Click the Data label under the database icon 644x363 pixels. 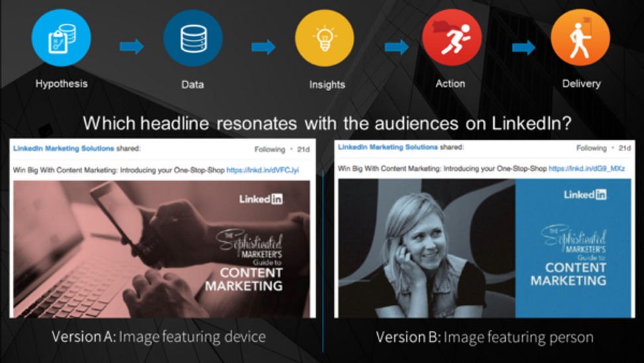pyautogui.click(x=193, y=85)
